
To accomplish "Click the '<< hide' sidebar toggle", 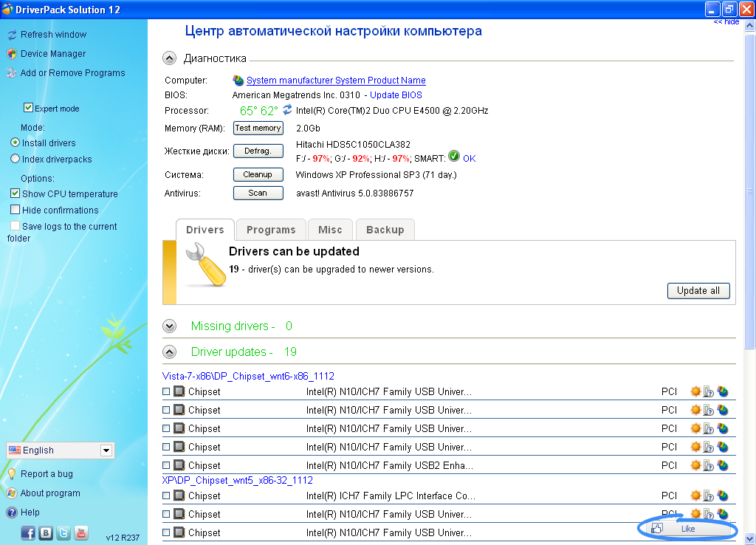I will (726, 21).
